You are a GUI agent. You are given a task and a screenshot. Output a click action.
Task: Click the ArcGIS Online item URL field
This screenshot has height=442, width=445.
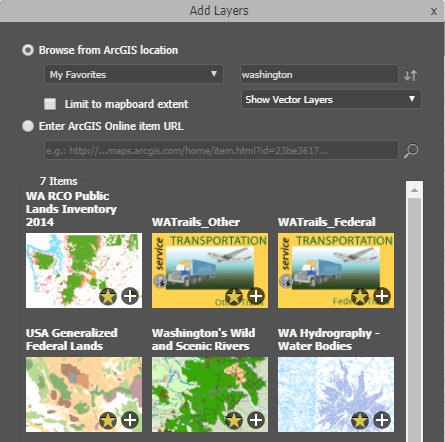(221, 150)
